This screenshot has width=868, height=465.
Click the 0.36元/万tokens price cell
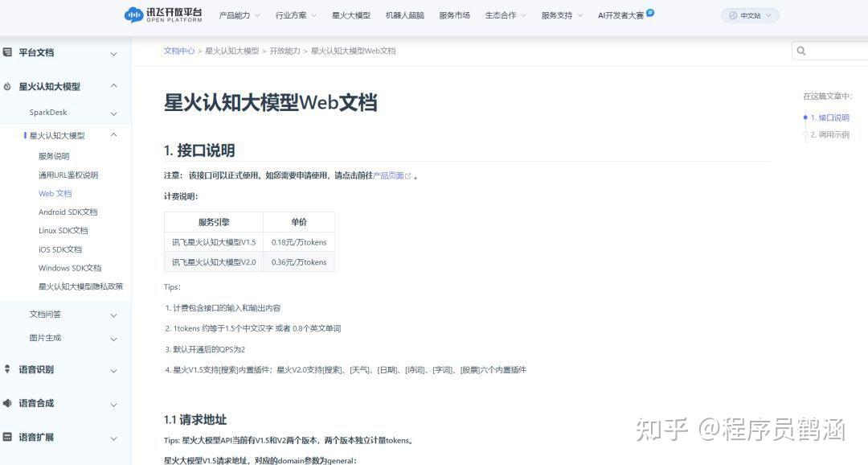299,262
